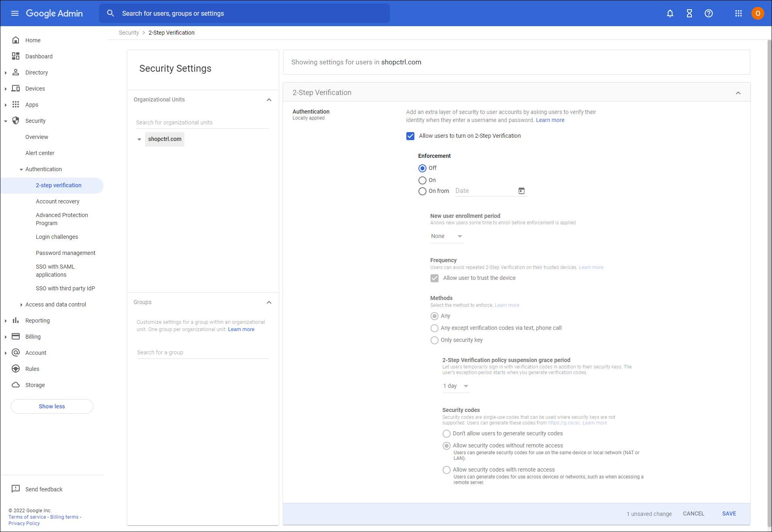The image size is (772, 532).
Task: Open Advanced Protection Program page
Action: 62,219
